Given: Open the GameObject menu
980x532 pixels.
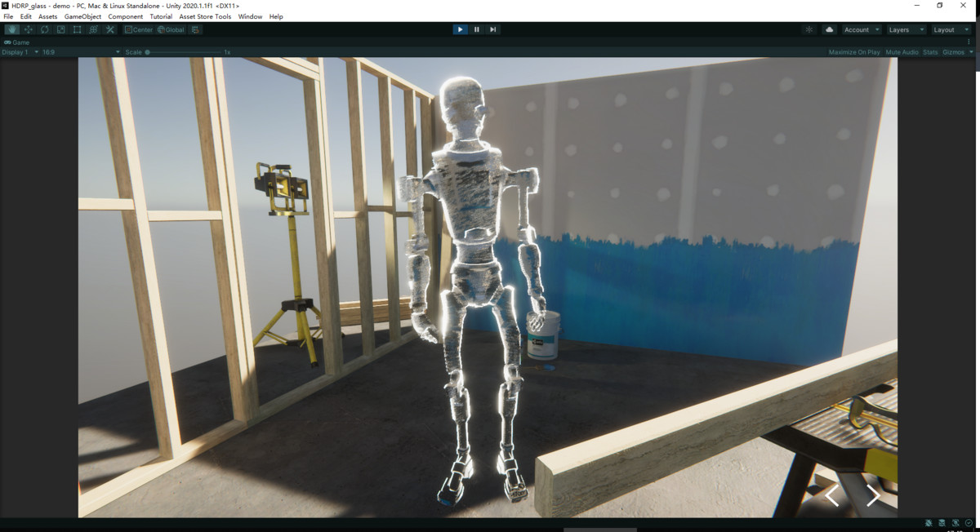Looking at the screenshot, I should coord(82,16).
